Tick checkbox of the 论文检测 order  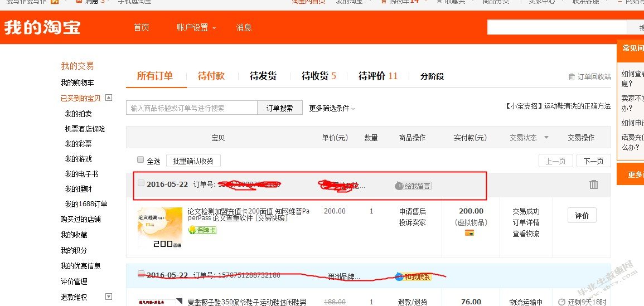click(x=141, y=183)
